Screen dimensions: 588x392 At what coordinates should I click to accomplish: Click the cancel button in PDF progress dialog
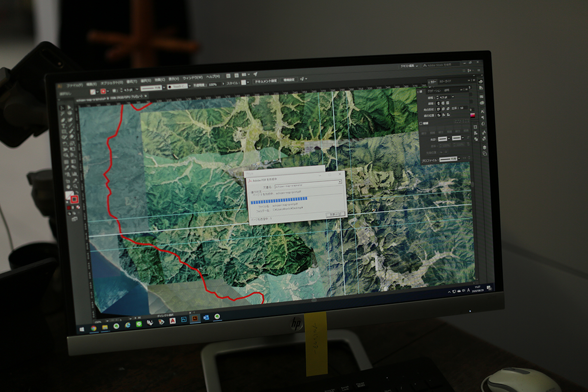[336, 214]
